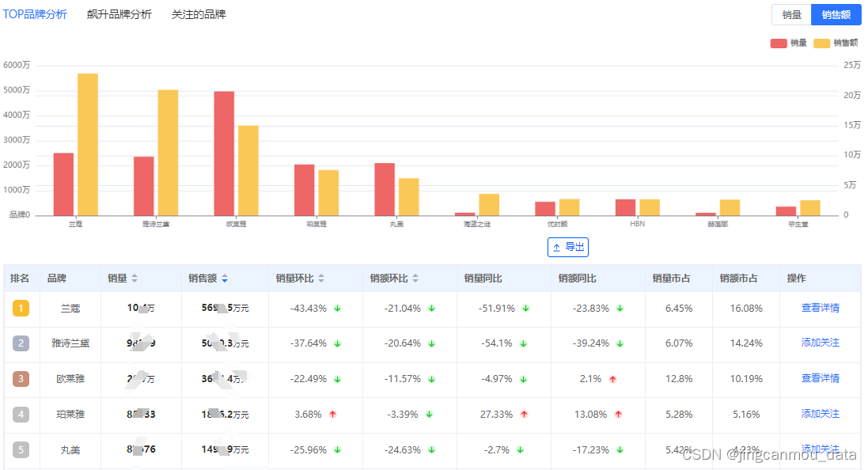Click 雅诗兰黛 yellow sales bar in chart
Viewport: 868px width, 470px height.
point(168,153)
